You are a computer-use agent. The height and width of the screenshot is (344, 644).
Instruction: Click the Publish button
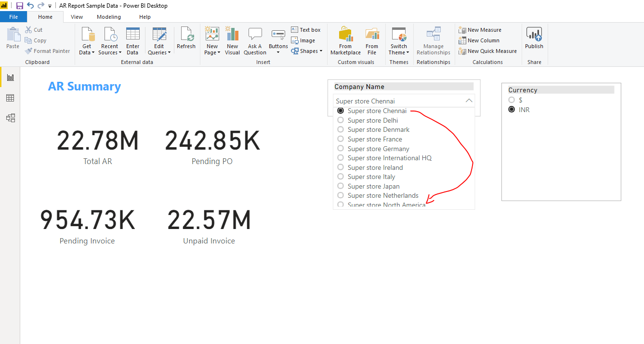click(534, 38)
